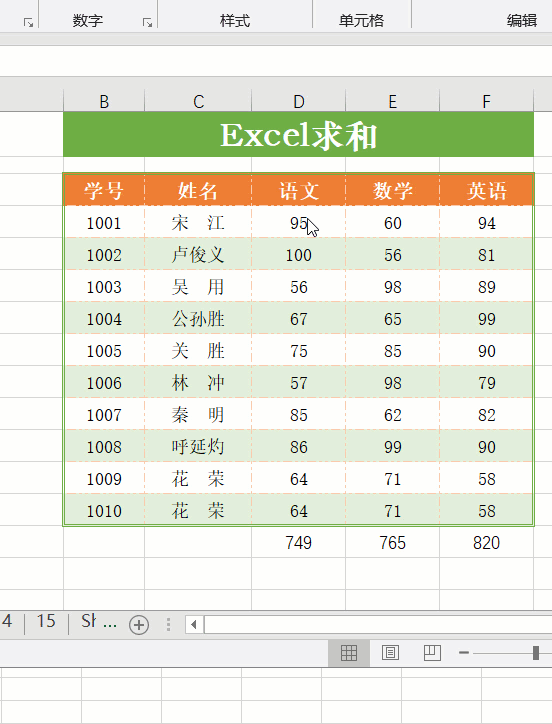The height and width of the screenshot is (724, 552).
Task: Switch to Page Break Preview view
Action: (432, 653)
